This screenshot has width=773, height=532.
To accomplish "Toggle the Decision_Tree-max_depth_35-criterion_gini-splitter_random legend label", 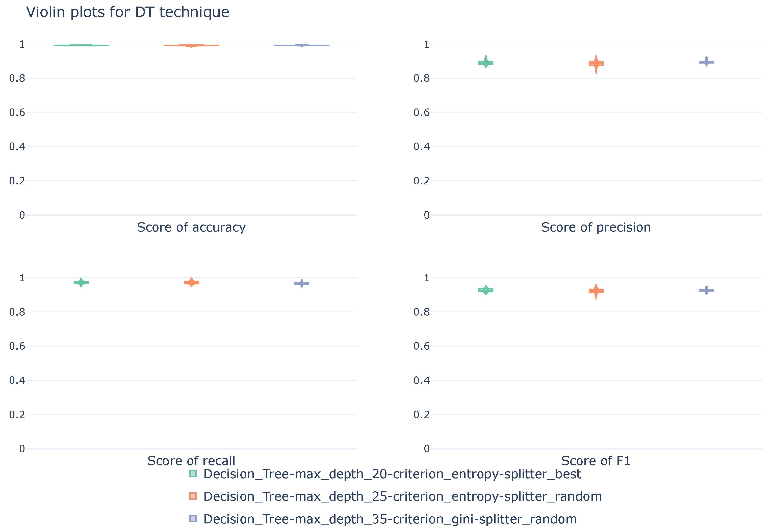I will [390, 519].
